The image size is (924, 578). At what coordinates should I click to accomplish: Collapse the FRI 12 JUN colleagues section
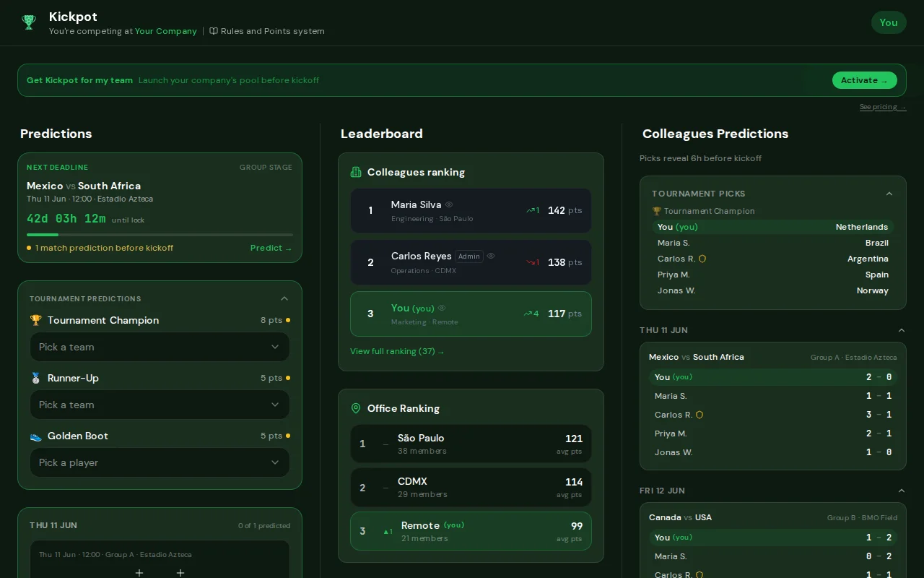point(901,491)
